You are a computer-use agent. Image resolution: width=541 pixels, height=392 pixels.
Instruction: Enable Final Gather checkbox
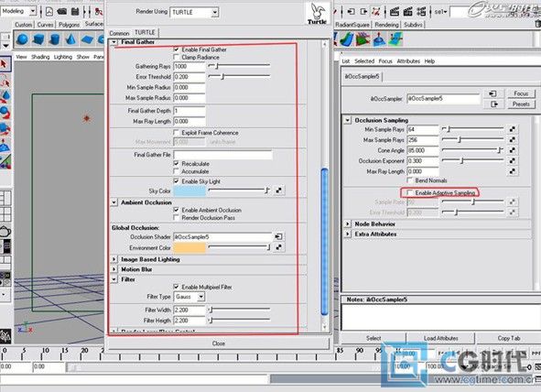pos(176,49)
